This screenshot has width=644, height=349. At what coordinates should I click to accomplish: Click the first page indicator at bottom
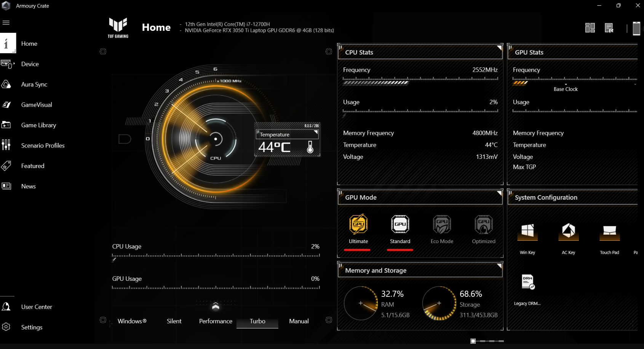tap(473, 341)
